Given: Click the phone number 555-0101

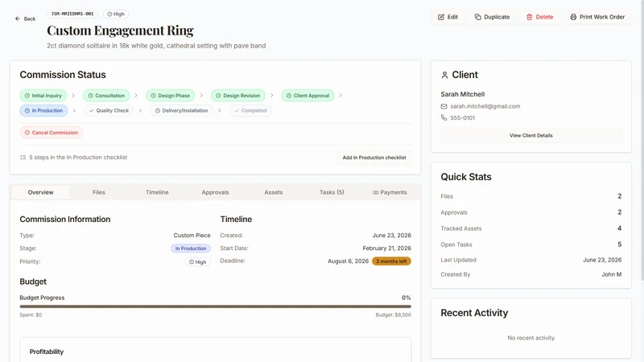Looking at the screenshot, I should coord(462,117).
